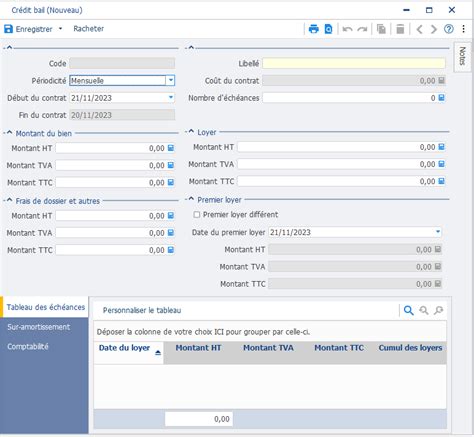Open Date du premier loyer dropdown
The height and width of the screenshot is (437, 474).
coord(438,232)
